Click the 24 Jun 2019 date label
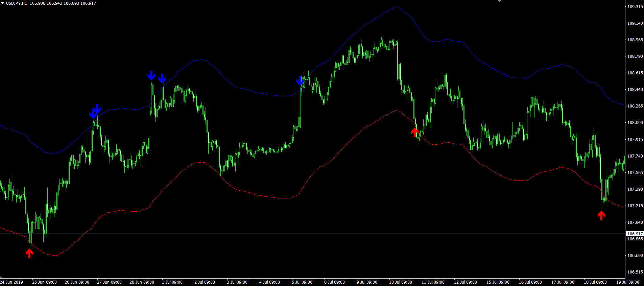Viewport: 644px width, 286px height. (x=11, y=282)
